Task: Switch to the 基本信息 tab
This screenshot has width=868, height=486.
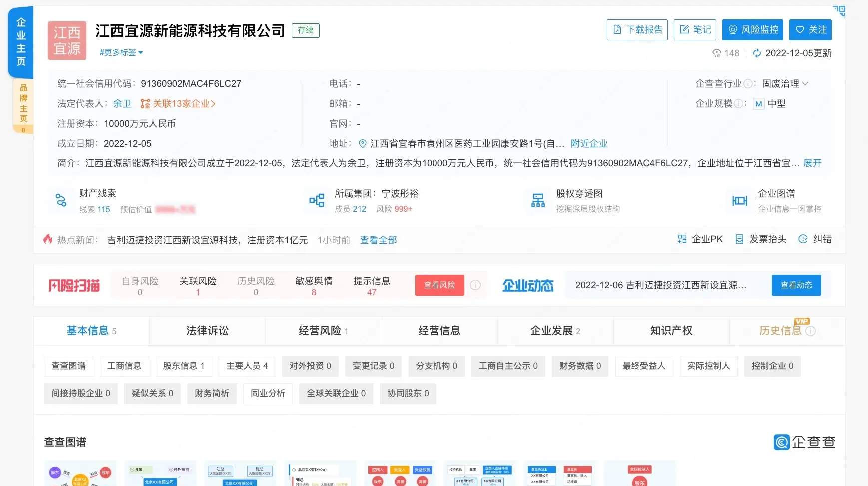Action: point(91,331)
